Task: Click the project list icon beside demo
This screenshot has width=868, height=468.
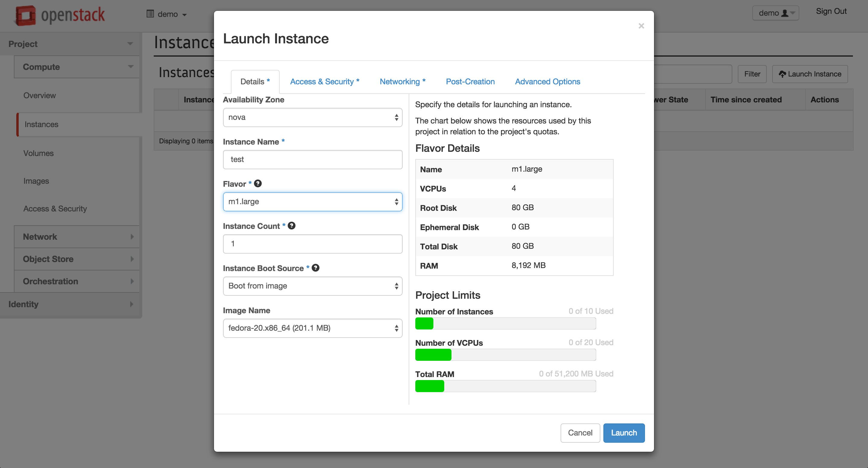Action: [150, 14]
